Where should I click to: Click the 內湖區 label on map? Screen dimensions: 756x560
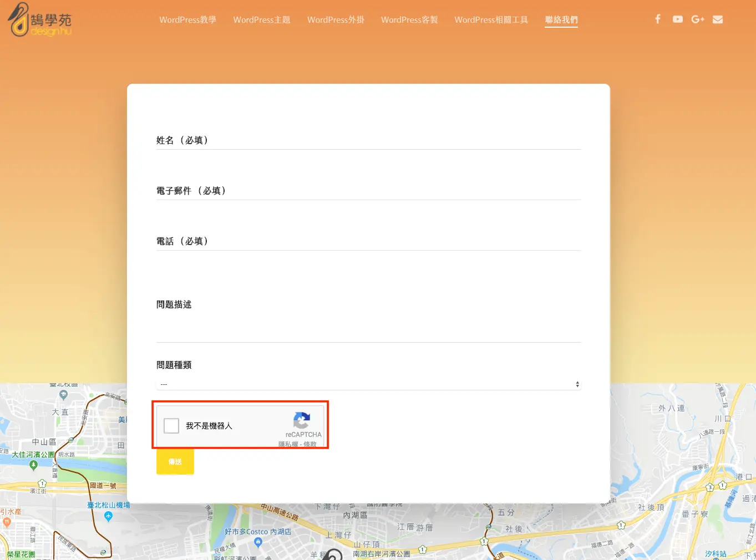coord(355,515)
